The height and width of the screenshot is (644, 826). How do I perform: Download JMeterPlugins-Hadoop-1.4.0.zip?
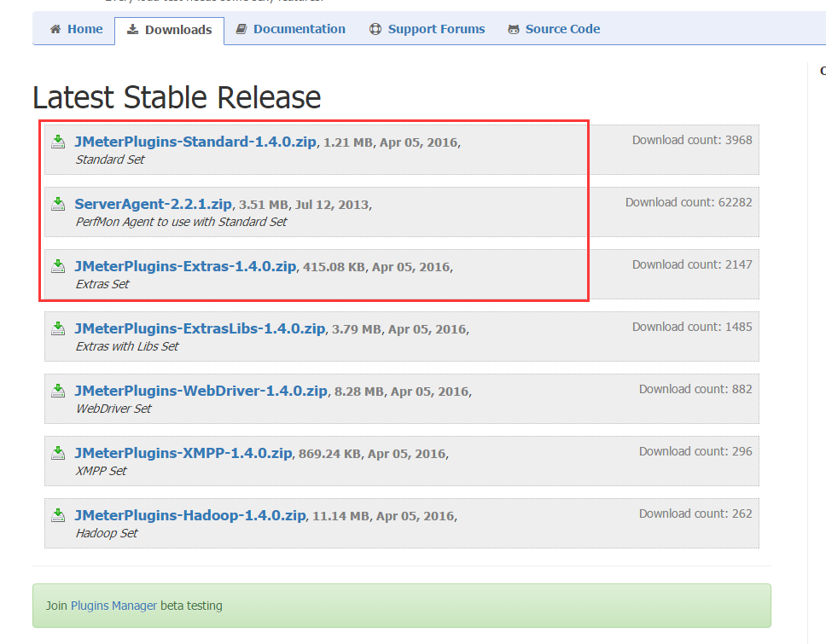click(190, 515)
